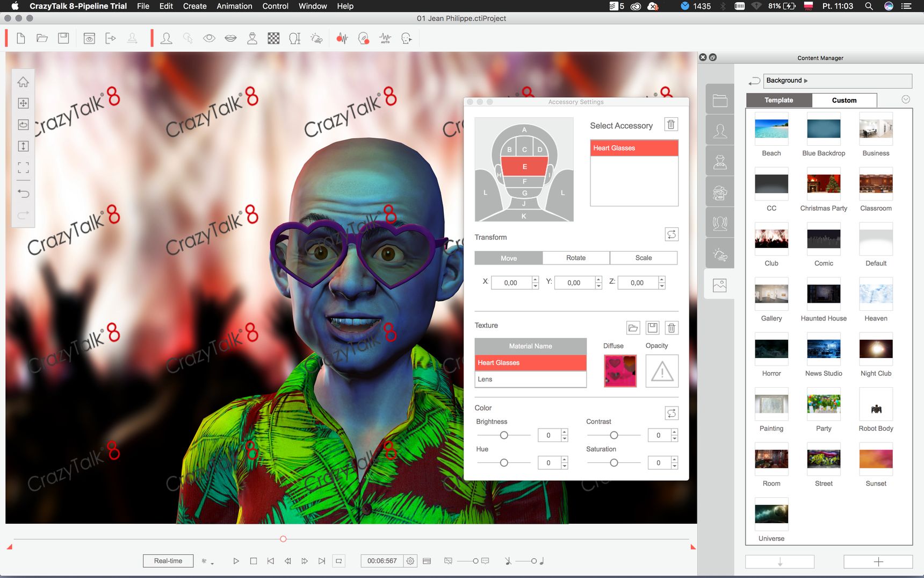Click the export arrow toolbar icon
The height and width of the screenshot is (578, 924).
[x=111, y=38]
